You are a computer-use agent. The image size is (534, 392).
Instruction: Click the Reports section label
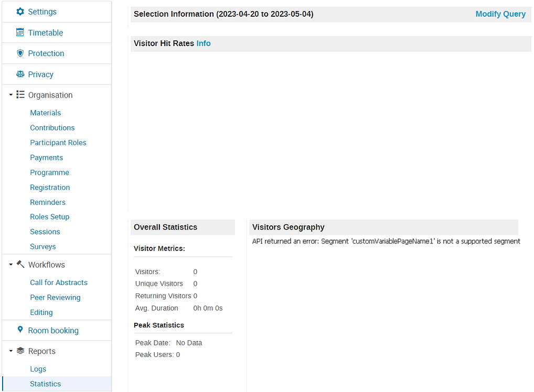(x=41, y=351)
